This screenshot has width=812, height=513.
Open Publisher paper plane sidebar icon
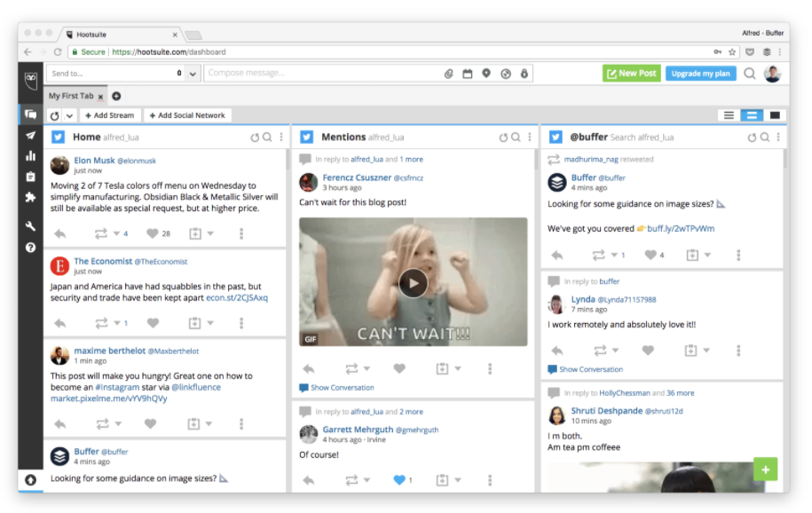[30, 135]
